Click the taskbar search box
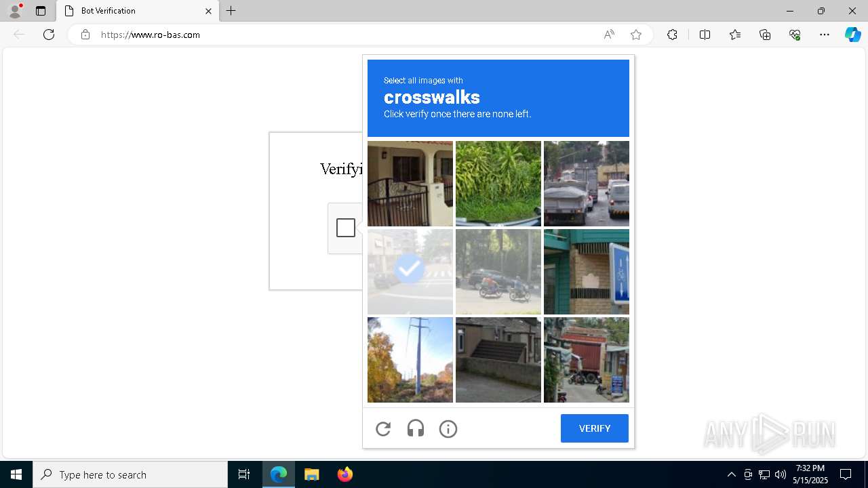 pyautogui.click(x=130, y=474)
